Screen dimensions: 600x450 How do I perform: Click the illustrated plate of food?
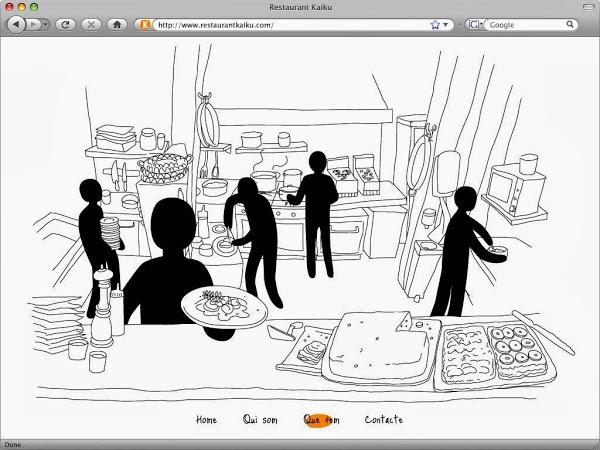click(224, 307)
